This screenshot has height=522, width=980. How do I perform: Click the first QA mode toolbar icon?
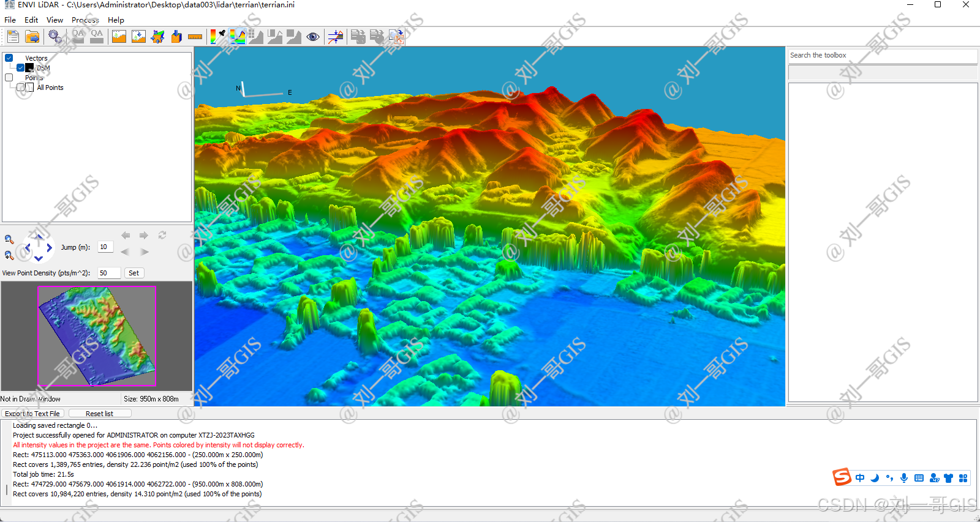[x=78, y=37]
